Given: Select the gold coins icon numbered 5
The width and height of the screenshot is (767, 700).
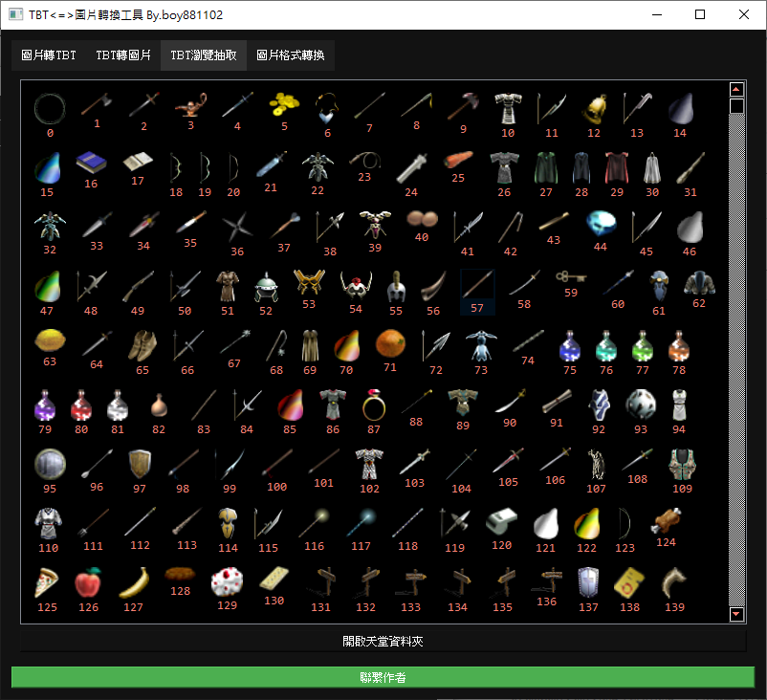Looking at the screenshot, I should click(284, 104).
